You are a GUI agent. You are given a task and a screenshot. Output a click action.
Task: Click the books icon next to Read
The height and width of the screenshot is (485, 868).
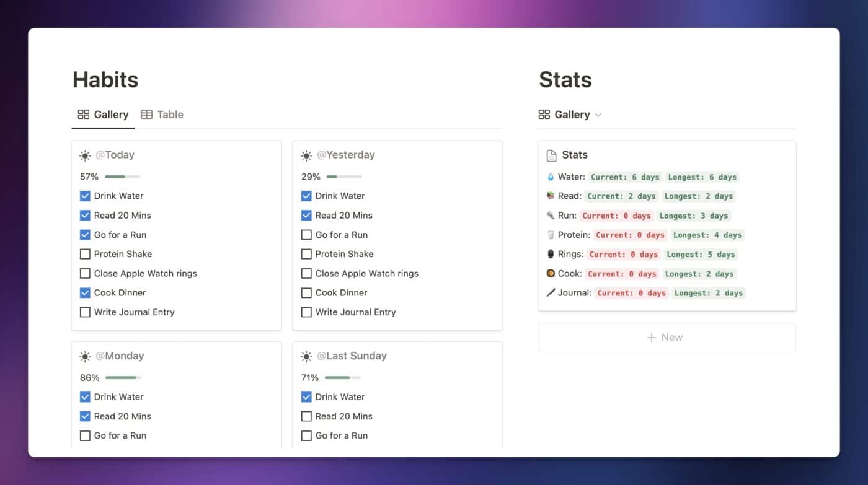tap(550, 196)
